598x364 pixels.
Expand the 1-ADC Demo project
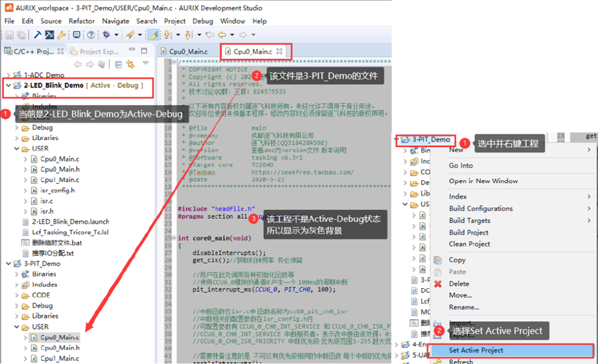tap(8, 75)
